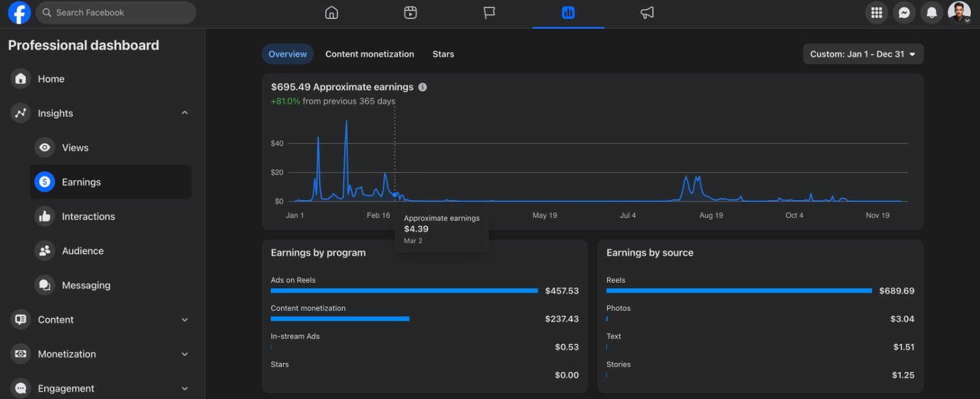The image size is (980, 399).
Task: Click the magnifier icon in search box
Action: point(47,13)
